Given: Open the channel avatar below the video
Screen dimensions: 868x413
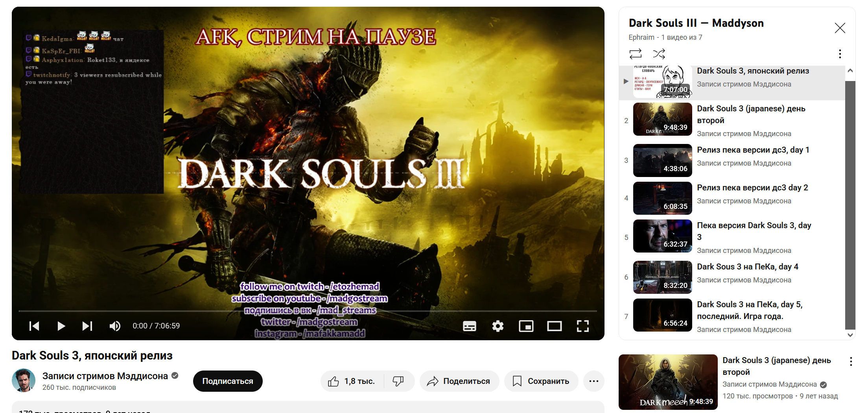Looking at the screenshot, I should tap(24, 380).
